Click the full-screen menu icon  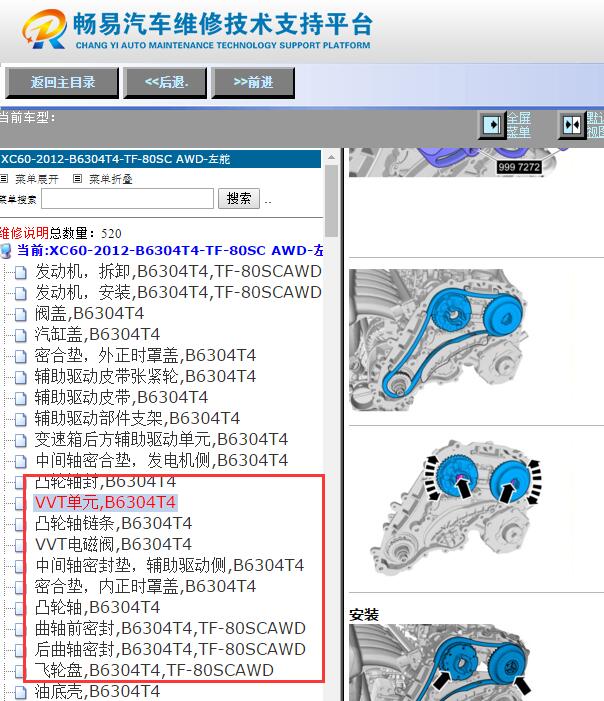492,125
